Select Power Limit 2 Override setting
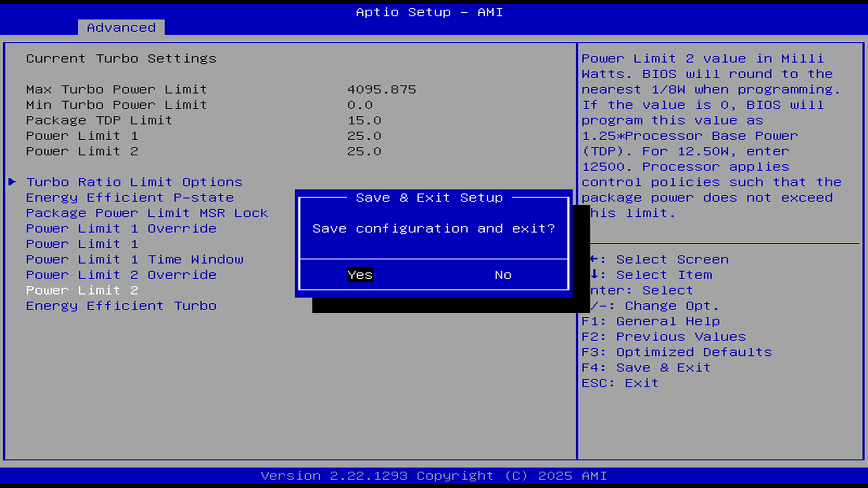This screenshot has height=488, width=868. click(x=121, y=275)
